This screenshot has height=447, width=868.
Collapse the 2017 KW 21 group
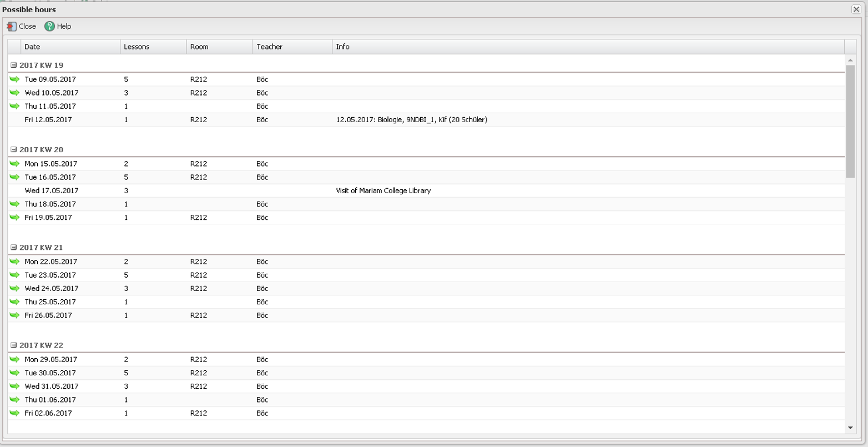(14, 247)
